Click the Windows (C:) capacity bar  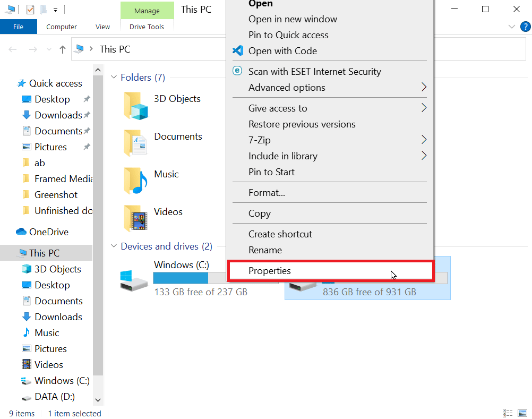click(190, 278)
